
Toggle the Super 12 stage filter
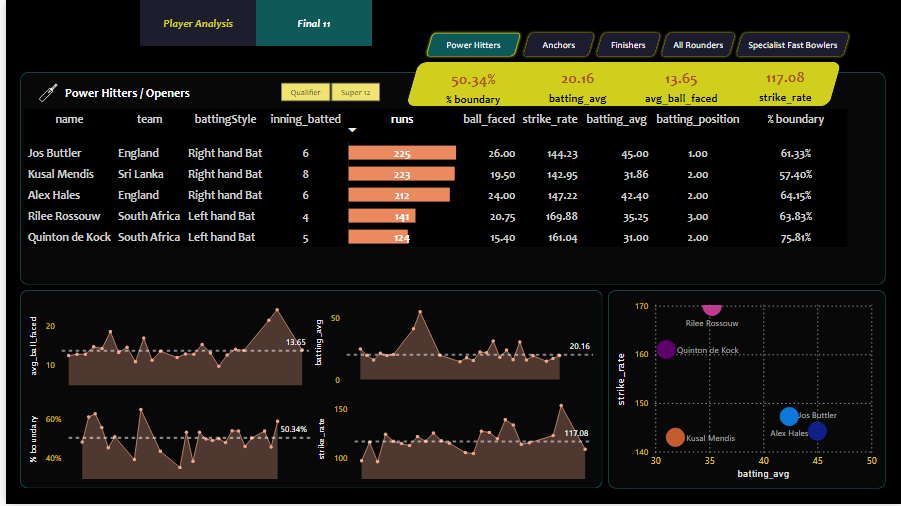(355, 93)
